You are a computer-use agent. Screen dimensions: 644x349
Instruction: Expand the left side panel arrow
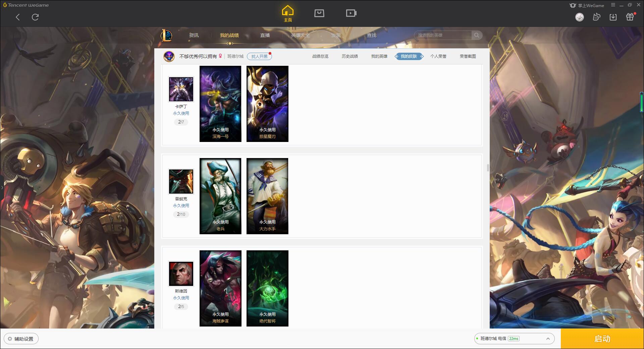(x=2, y=188)
